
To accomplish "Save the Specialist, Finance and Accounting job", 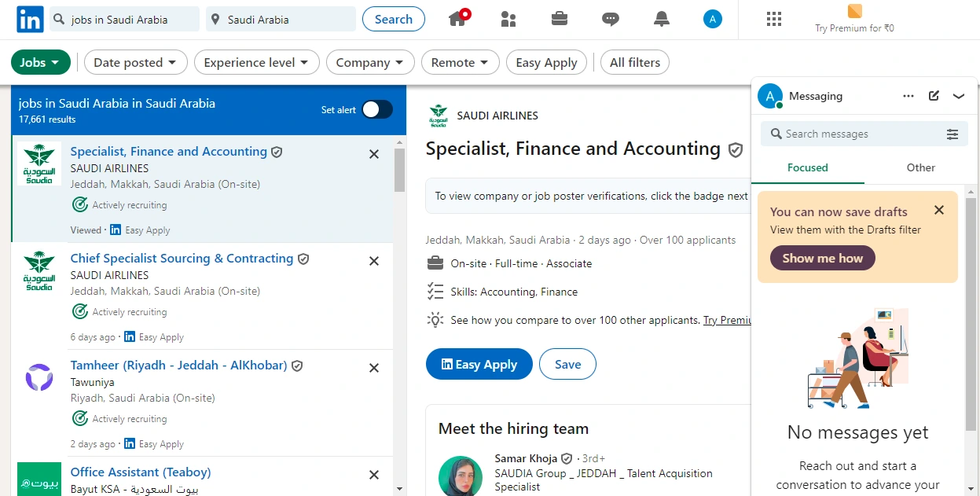I will [x=567, y=364].
